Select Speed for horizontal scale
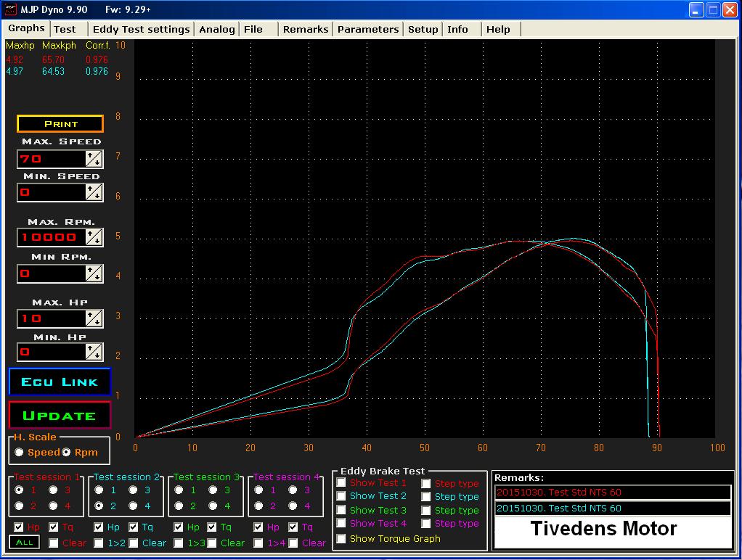The width and height of the screenshot is (742, 560). pyautogui.click(x=19, y=452)
